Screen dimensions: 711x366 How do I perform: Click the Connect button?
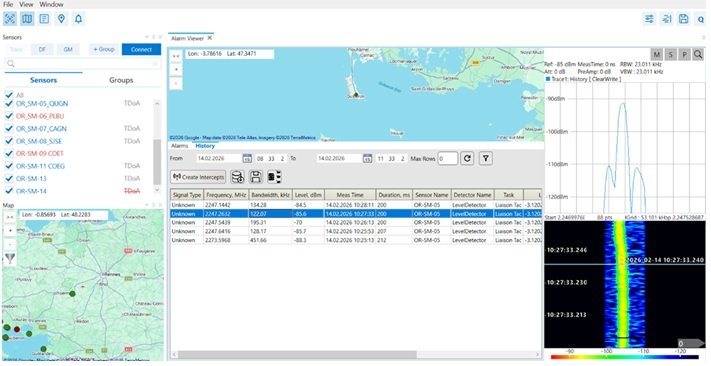(141, 49)
